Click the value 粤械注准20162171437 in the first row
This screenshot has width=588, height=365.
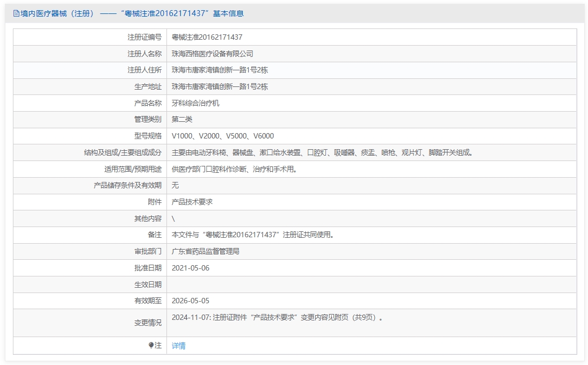click(207, 37)
